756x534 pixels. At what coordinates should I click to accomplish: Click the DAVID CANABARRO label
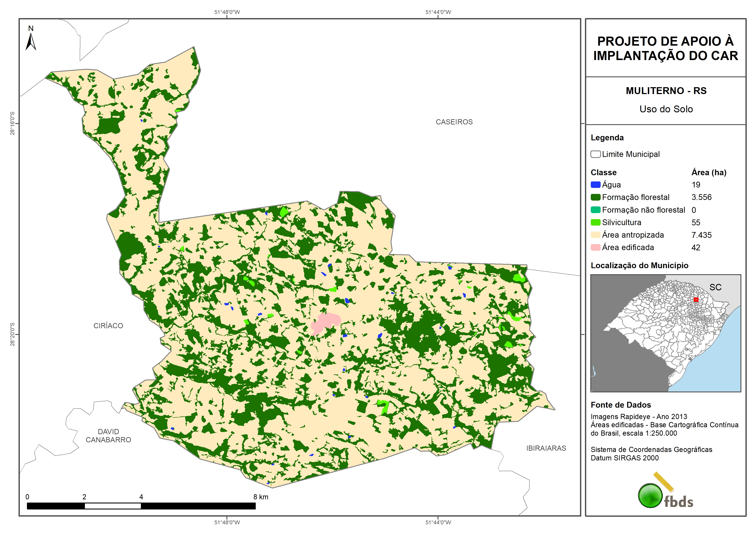coord(108,436)
